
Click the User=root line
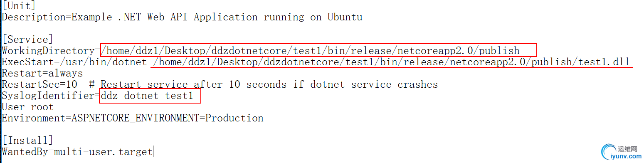tap(28, 107)
